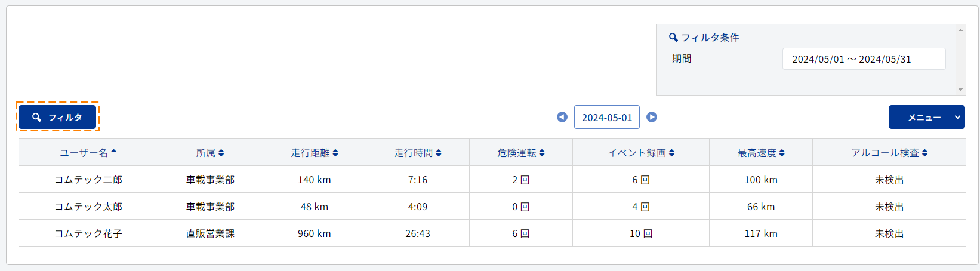Advance to next date with right arrow
Viewport: 980px width, 271px height.
pyautogui.click(x=652, y=117)
